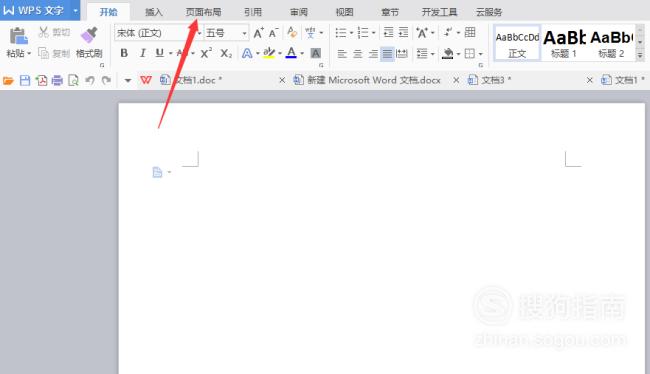Print document with printer icon
This screenshot has width=650, height=374.
(57, 80)
